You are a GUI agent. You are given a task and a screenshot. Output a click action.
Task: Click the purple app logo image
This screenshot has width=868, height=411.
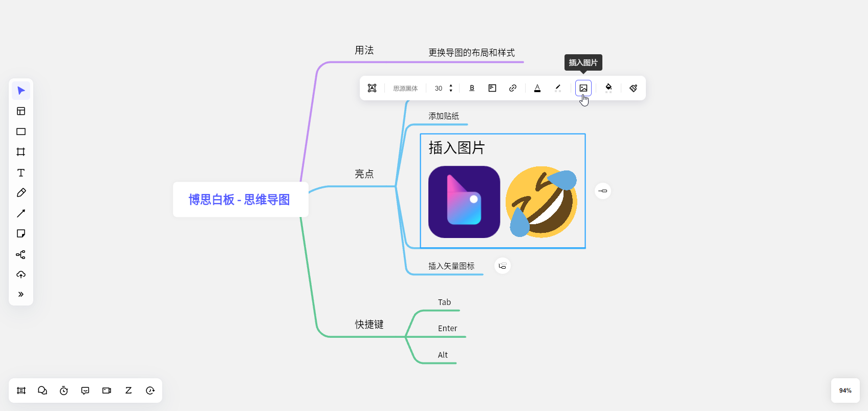click(x=464, y=202)
